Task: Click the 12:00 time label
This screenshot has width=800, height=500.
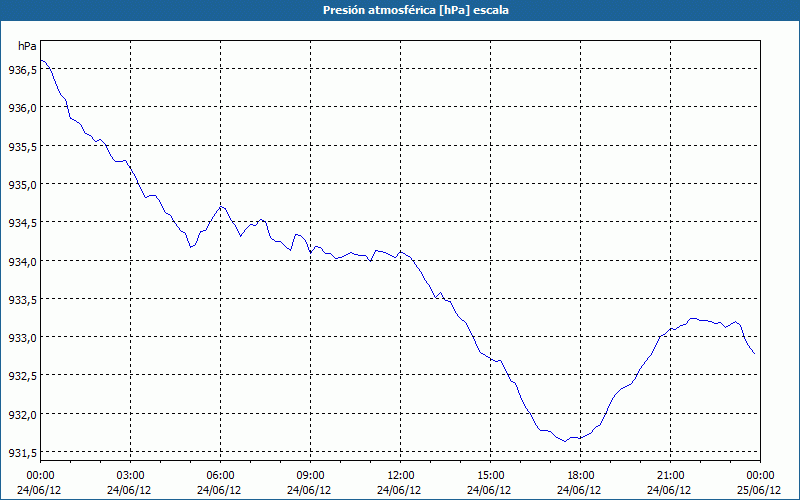Action: [401, 476]
